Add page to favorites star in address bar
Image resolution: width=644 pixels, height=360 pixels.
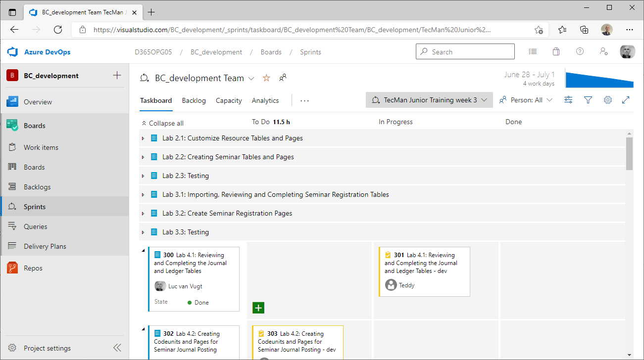click(x=539, y=30)
